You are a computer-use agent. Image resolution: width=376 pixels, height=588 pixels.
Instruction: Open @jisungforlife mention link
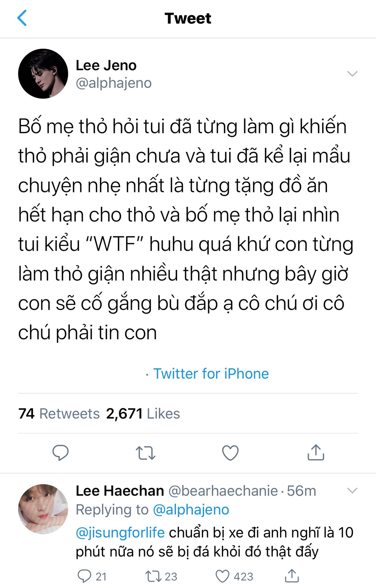[120, 533]
